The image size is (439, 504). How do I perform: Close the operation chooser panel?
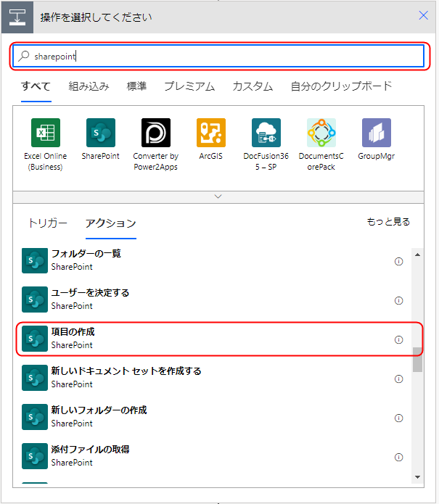point(423,15)
